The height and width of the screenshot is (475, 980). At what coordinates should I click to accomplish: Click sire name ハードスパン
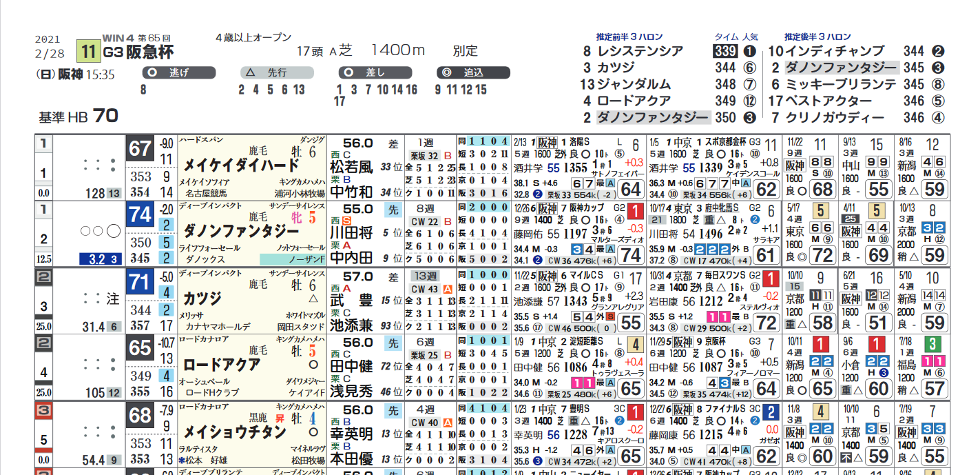click(x=200, y=139)
